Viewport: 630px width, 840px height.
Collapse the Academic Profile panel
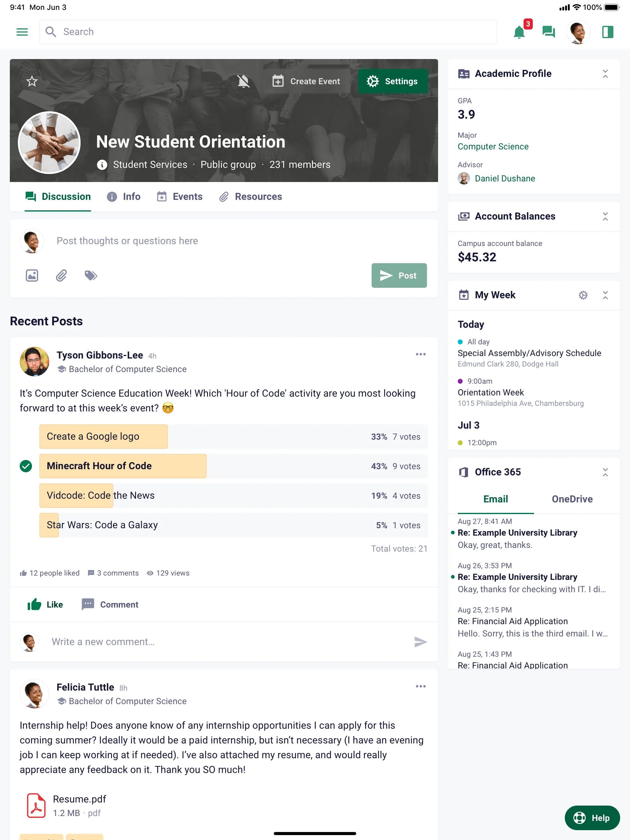605,74
